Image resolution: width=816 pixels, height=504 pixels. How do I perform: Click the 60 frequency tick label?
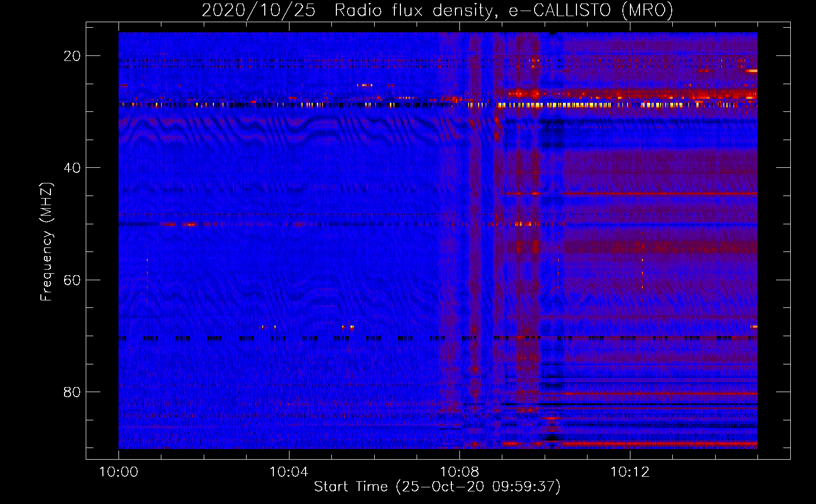tap(72, 280)
